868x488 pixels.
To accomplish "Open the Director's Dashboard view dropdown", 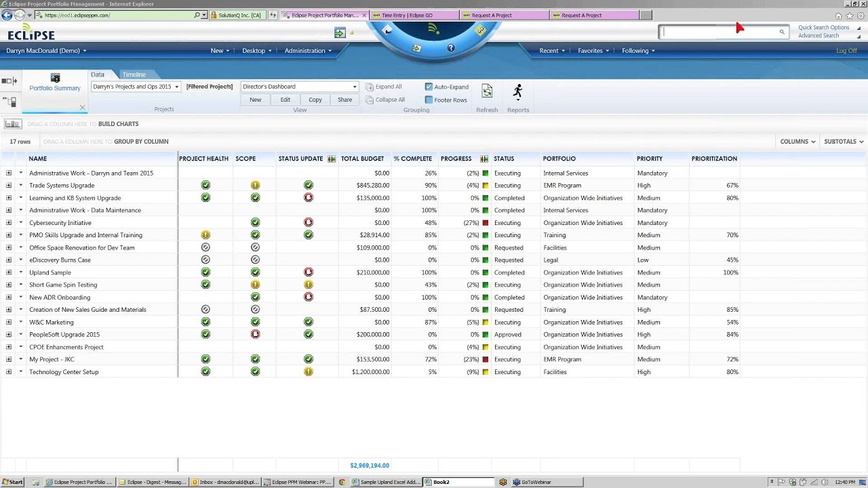I will (299, 87).
